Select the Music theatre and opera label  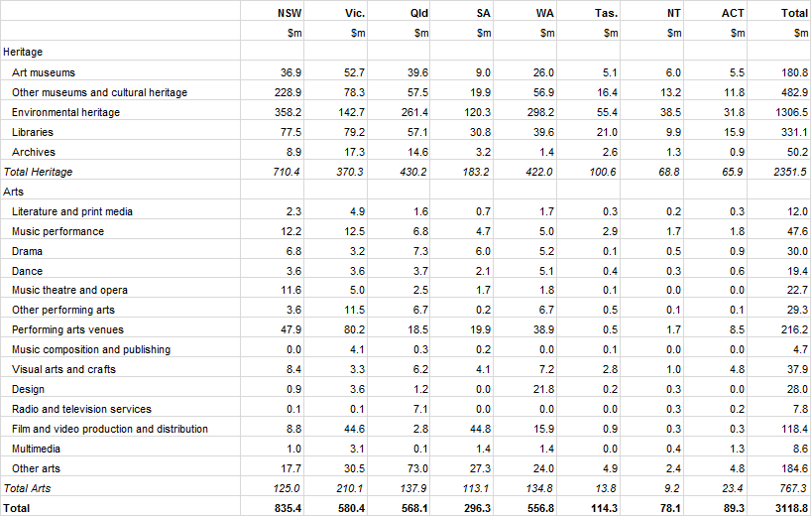(69, 290)
